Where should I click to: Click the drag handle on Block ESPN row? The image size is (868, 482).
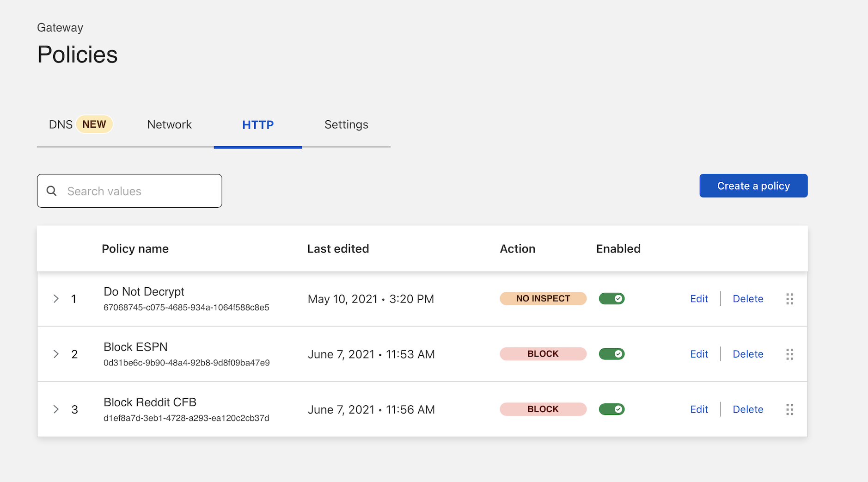coord(789,354)
